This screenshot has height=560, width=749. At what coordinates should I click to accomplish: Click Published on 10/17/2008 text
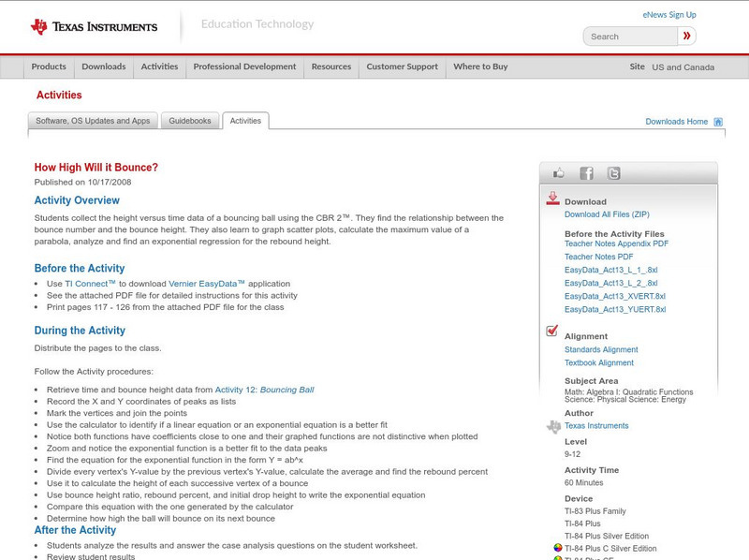pos(82,182)
